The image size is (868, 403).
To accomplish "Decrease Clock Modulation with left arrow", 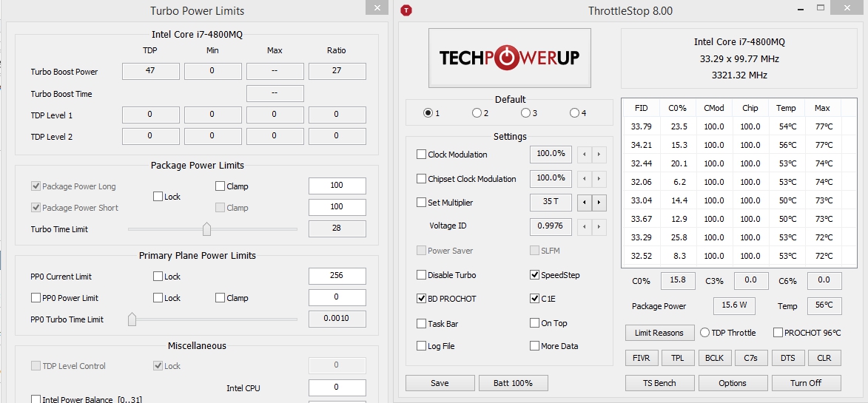I will point(585,155).
